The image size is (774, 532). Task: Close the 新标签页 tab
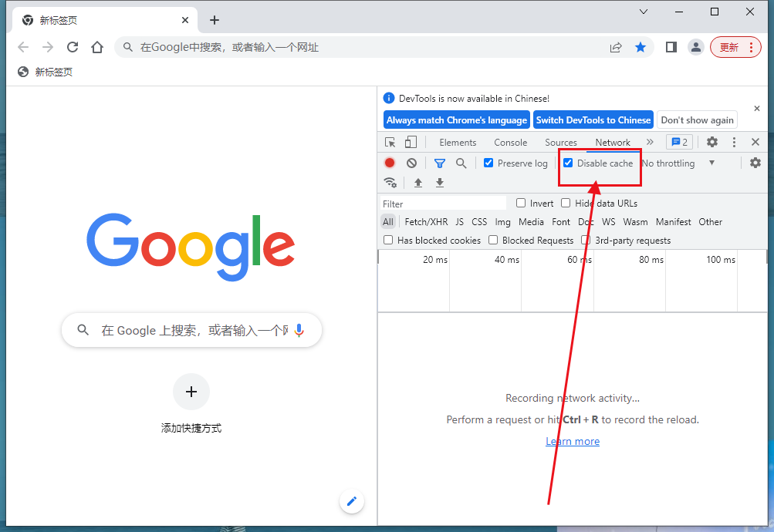click(x=185, y=20)
